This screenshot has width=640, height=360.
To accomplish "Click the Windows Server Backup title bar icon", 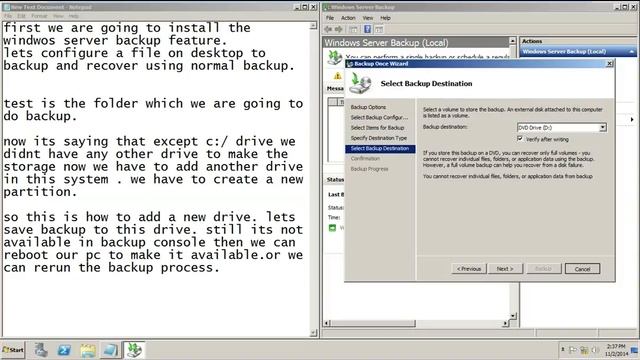I will (x=327, y=7).
